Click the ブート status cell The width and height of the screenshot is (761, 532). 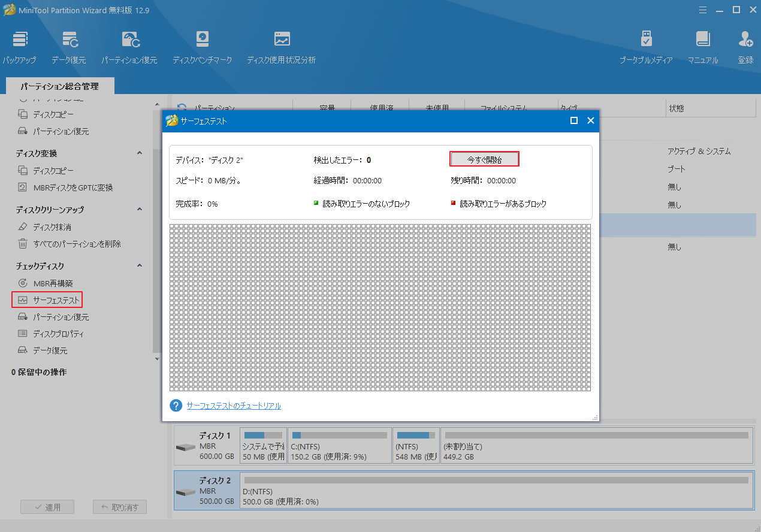[677, 170]
